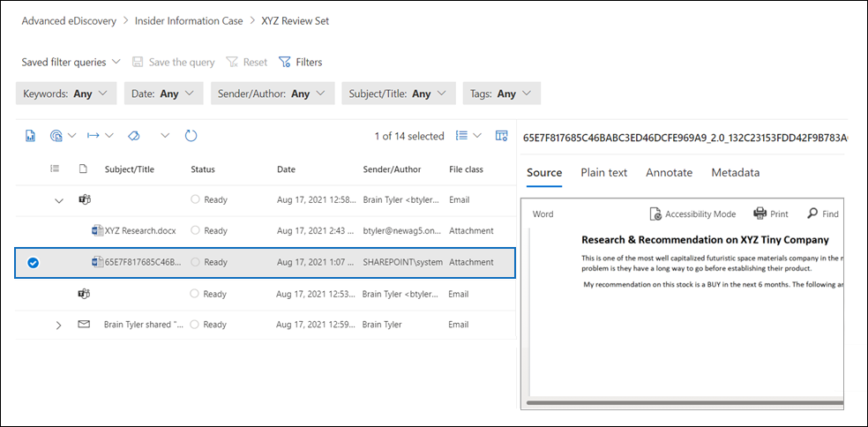Click 'SHAREPOINT\system' sender cell
Screen dimensions: 868x427
(x=402, y=262)
